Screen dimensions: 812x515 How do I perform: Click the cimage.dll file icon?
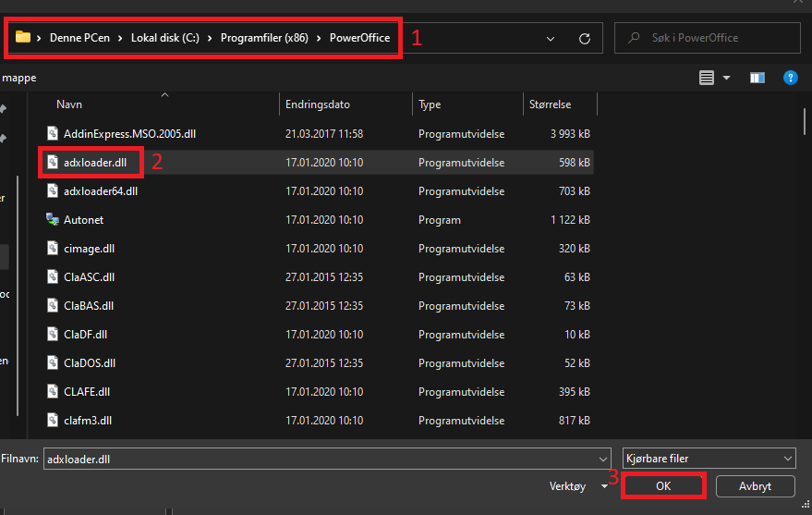53,248
